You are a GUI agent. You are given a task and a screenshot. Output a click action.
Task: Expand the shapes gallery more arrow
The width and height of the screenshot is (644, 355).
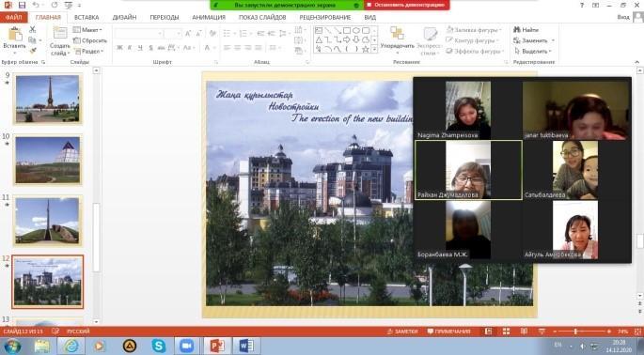tap(374, 49)
